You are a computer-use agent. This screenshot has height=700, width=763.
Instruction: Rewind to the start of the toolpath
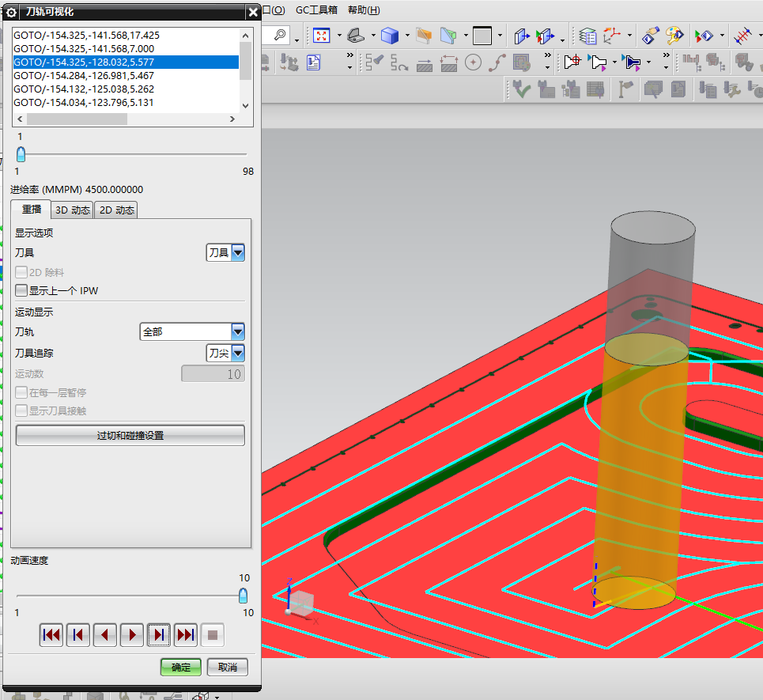coord(51,634)
